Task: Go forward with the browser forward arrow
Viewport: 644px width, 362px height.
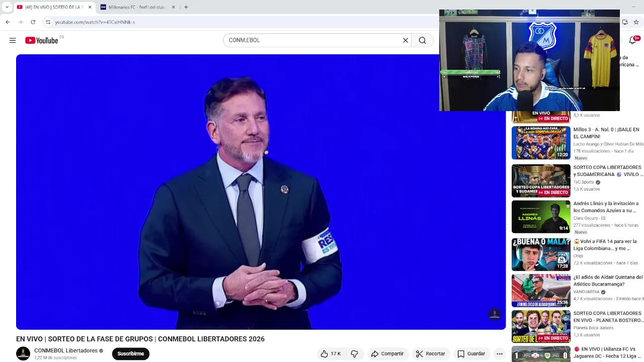Action: pos(20,22)
